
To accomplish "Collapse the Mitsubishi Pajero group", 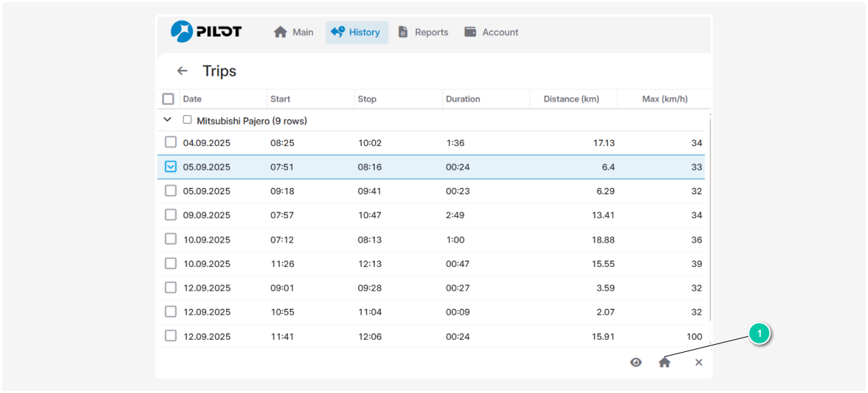I will tap(168, 120).
